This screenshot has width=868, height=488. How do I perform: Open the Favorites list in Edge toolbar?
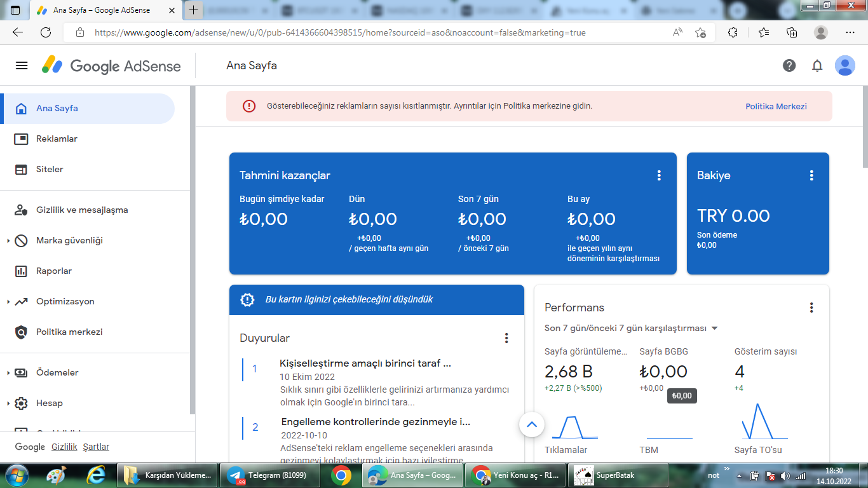click(764, 32)
